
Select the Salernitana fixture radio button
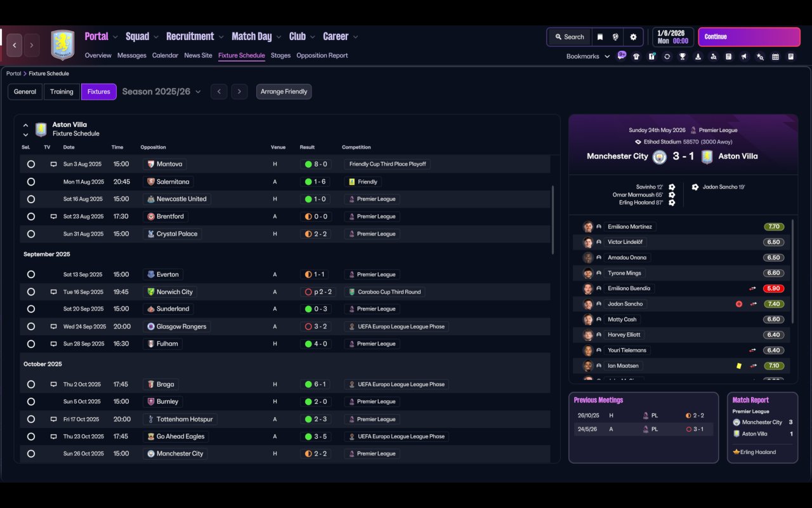point(31,182)
